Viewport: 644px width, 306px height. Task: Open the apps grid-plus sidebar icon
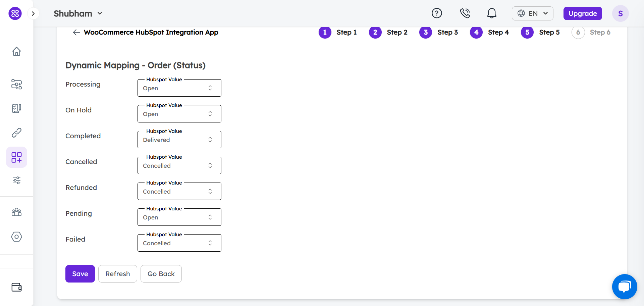pos(16,157)
